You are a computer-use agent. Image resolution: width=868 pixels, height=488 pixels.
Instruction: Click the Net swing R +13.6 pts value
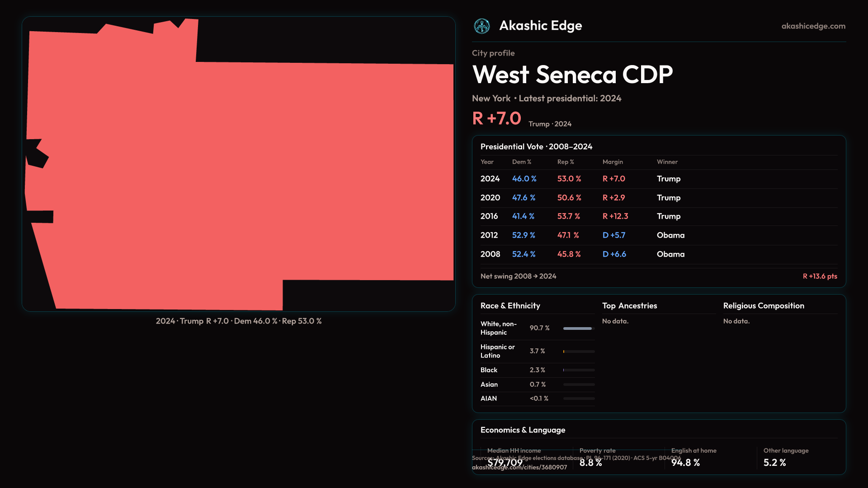819,276
